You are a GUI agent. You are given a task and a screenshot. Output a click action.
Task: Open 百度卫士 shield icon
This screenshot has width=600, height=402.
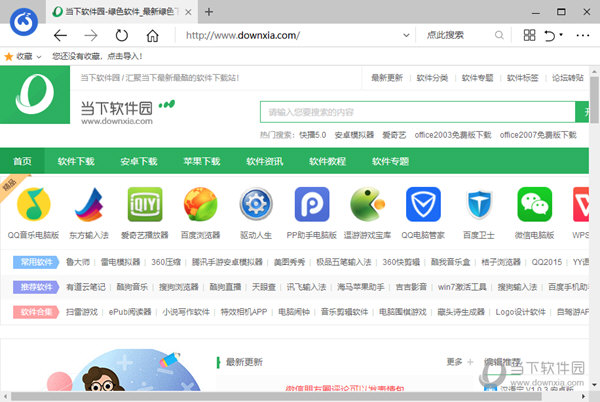click(479, 204)
